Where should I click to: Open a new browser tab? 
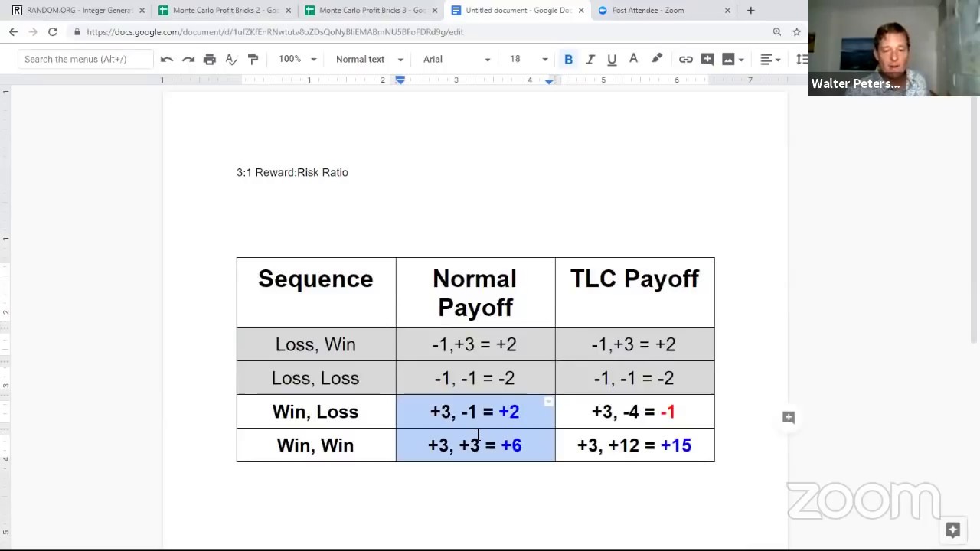750,11
